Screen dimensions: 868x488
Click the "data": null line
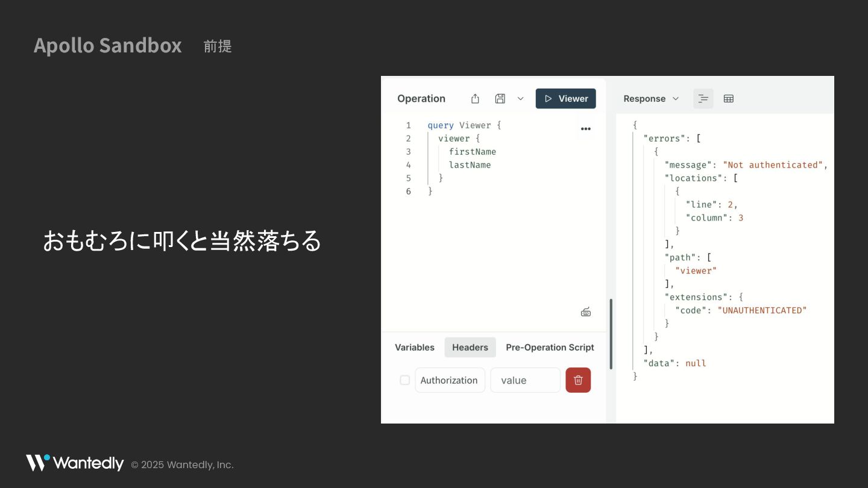675,363
